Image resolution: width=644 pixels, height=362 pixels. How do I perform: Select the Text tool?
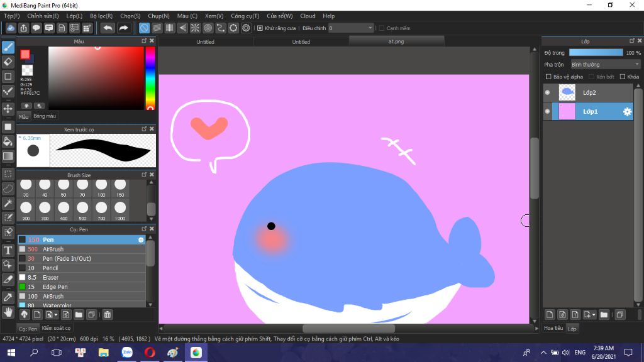(8, 250)
